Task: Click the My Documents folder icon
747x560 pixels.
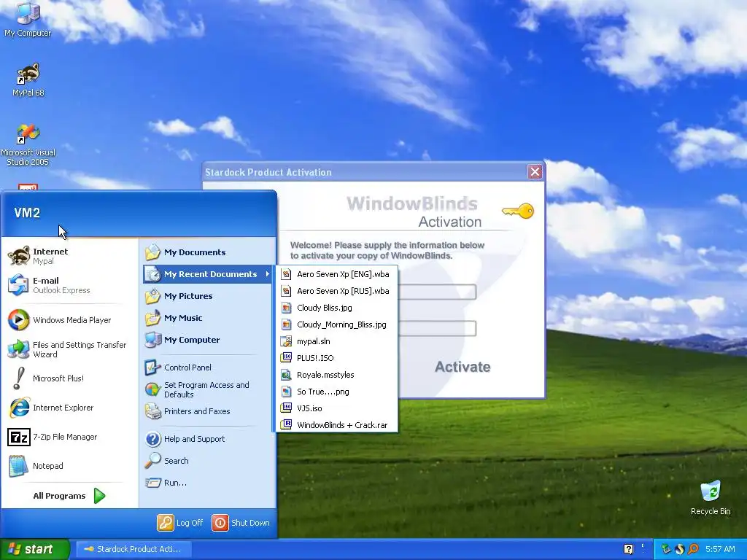Action: point(153,252)
